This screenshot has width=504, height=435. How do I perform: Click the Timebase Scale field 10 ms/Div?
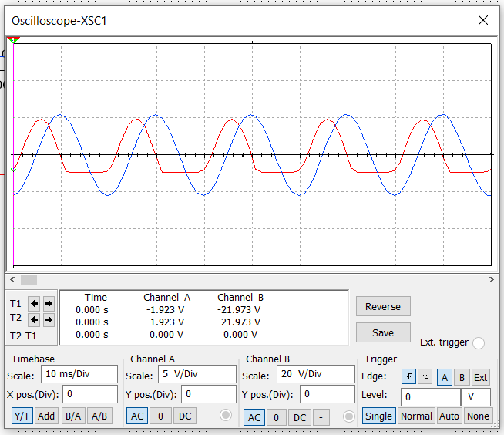pyautogui.click(x=79, y=374)
